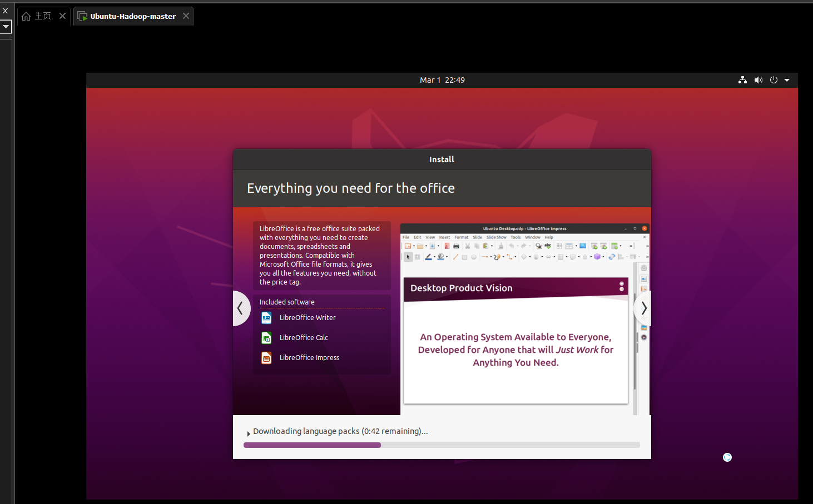Click the "Everything you need for the office" heading
This screenshot has height=504, width=813.
point(351,188)
